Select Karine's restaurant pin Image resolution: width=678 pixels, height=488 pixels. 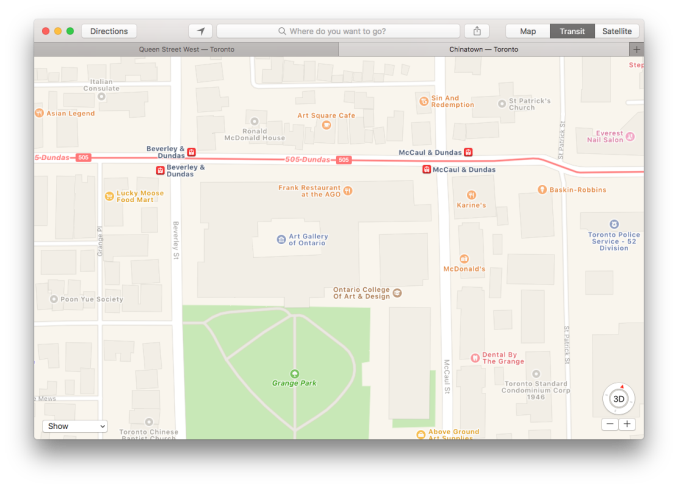pos(472,195)
